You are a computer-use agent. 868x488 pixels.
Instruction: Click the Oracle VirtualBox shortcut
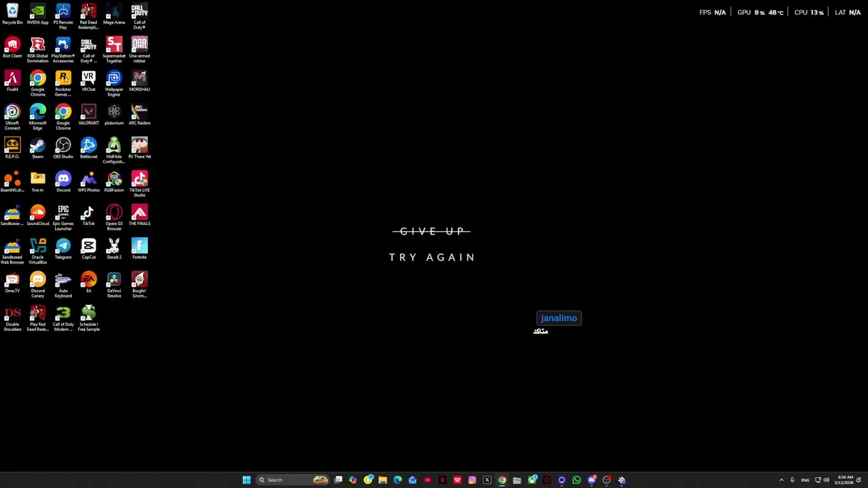pyautogui.click(x=37, y=252)
